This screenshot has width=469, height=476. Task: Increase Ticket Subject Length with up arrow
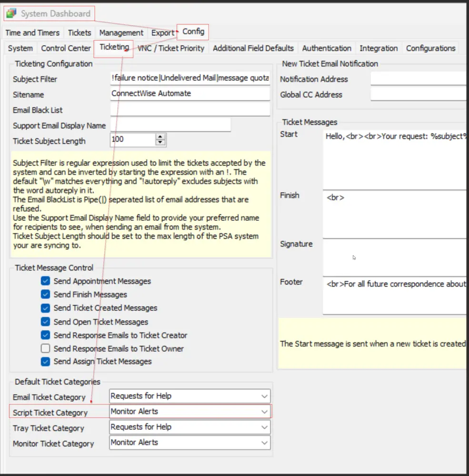(x=160, y=137)
